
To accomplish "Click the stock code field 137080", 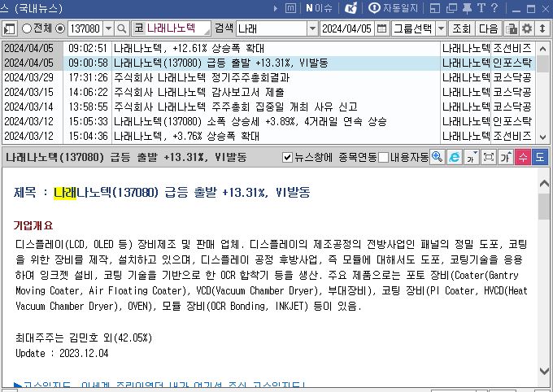I will coord(85,28).
